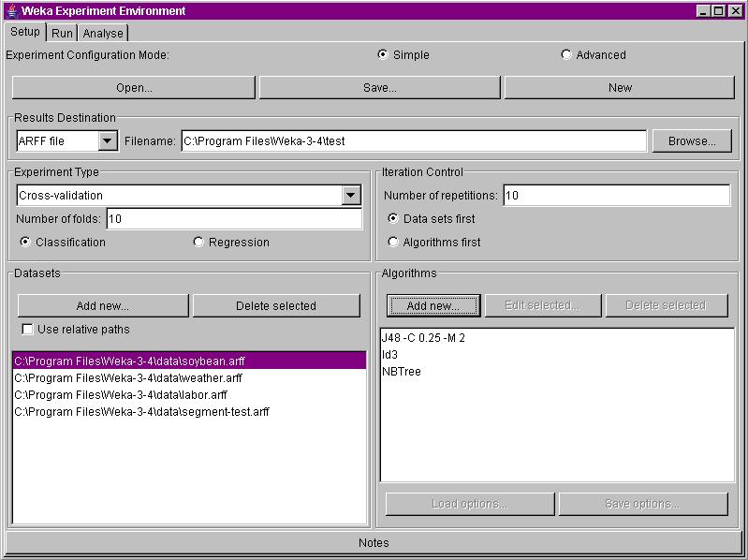Click the Save options... button
The width and height of the screenshot is (748, 560).
[643, 504]
